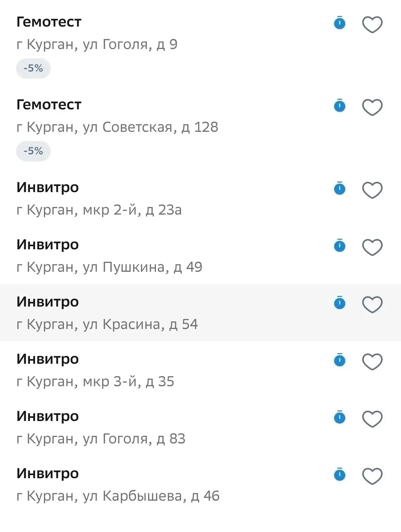Tap stopwatch icon for Инвитро ул Карбышева 46

[340, 474]
